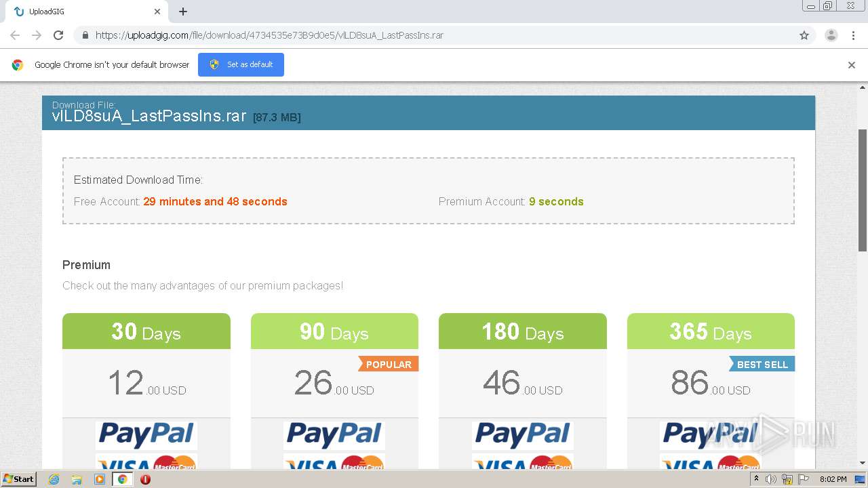Image resolution: width=868 pixels, height=488 pixels.
Task: Click the 86.00 USD price
Action: click(x=711, y=384)
